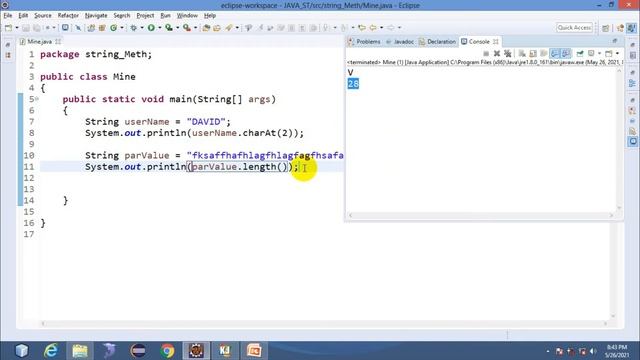640x360 pixels.
Task: Click the Pin Console icon
Action: [x=580, y=53]
